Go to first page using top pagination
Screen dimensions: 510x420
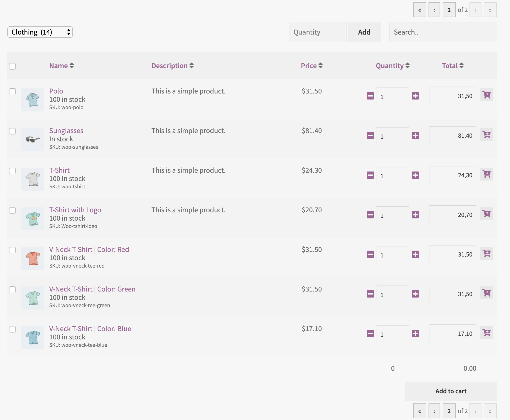(420, 10)
